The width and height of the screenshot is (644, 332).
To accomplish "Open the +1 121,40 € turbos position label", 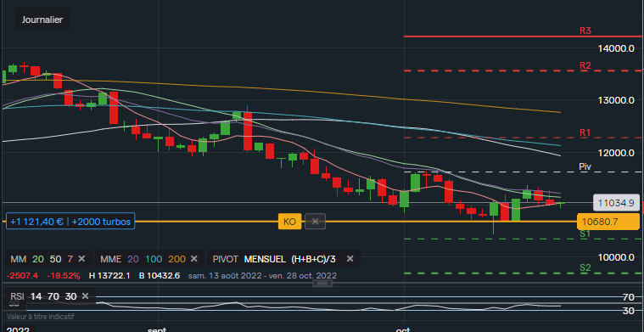I will [x=70, y=222].
